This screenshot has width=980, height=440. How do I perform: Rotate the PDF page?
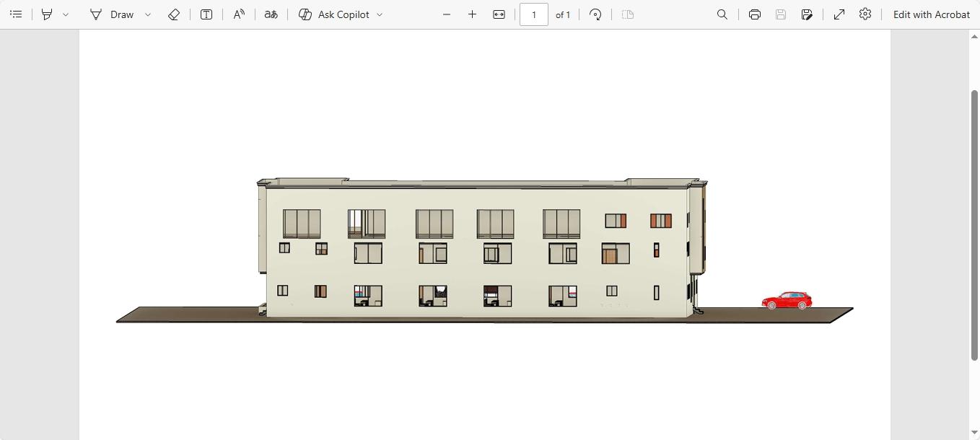click(595, 14)
